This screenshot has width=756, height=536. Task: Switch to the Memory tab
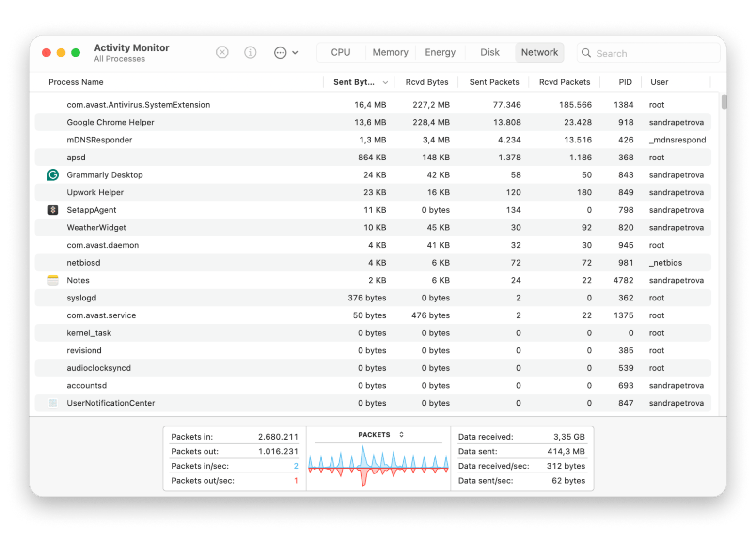[x=390, y=52]
